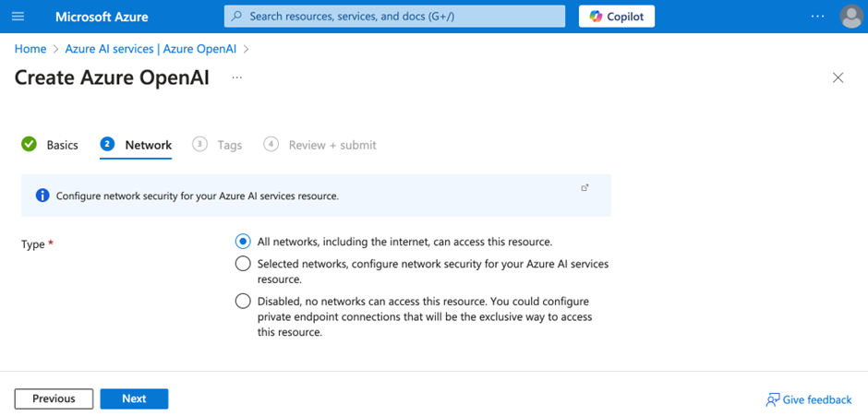Screen dimensions: 868x416
Task: Choose the Disabled no networks radio option
Action: tap(243, 302)
